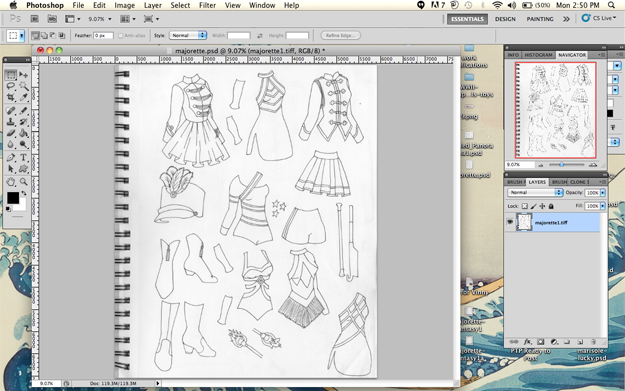This screenshot has width=625, height=391.
Task: Toggle lock transparent pixels
Action: tap(525, 206)
